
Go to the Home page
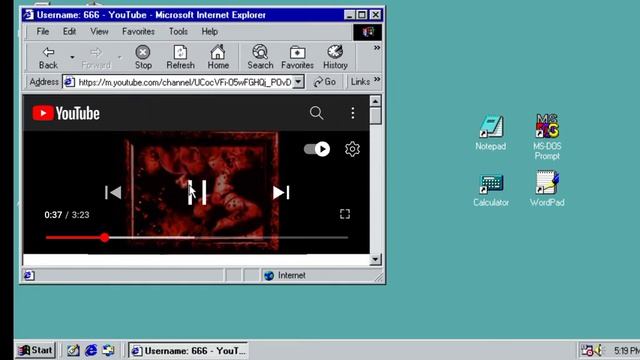(218, 58)
